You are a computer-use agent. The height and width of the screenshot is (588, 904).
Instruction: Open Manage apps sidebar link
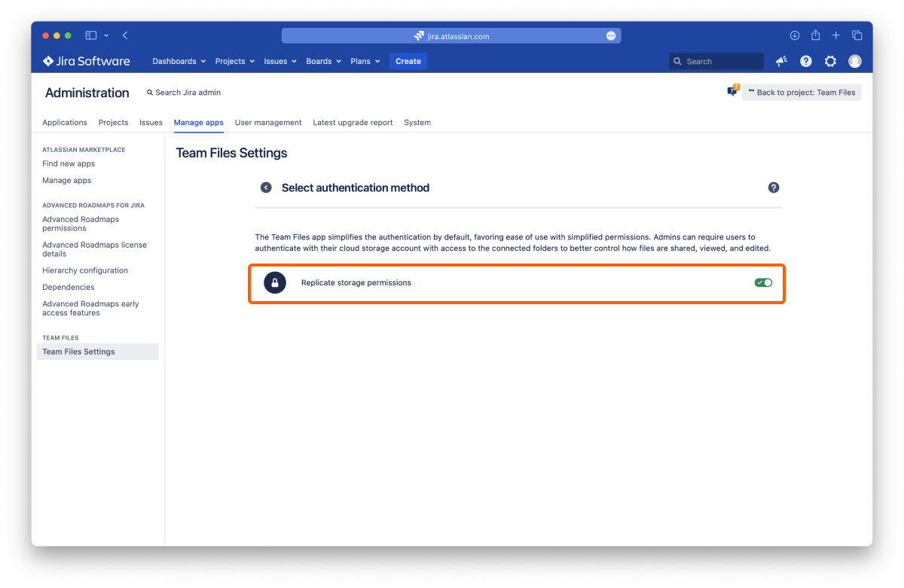pyautogui.click(x=67, y=180)
